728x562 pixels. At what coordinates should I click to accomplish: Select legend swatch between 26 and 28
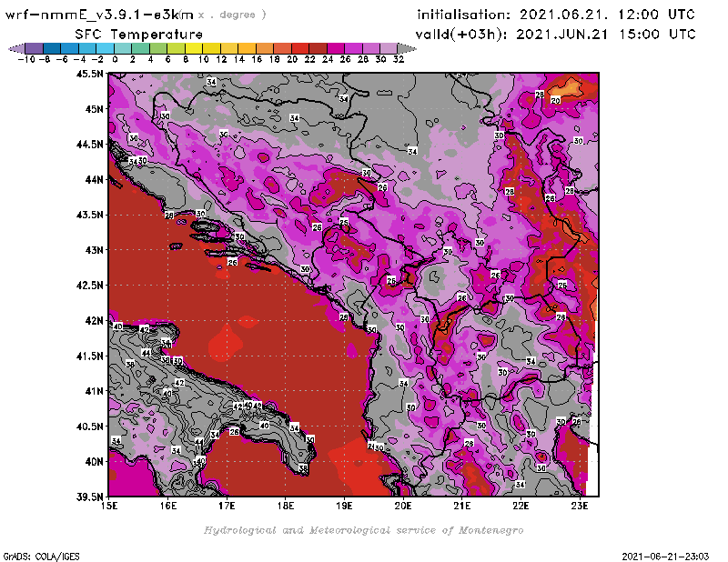click(x=353, y=49)
